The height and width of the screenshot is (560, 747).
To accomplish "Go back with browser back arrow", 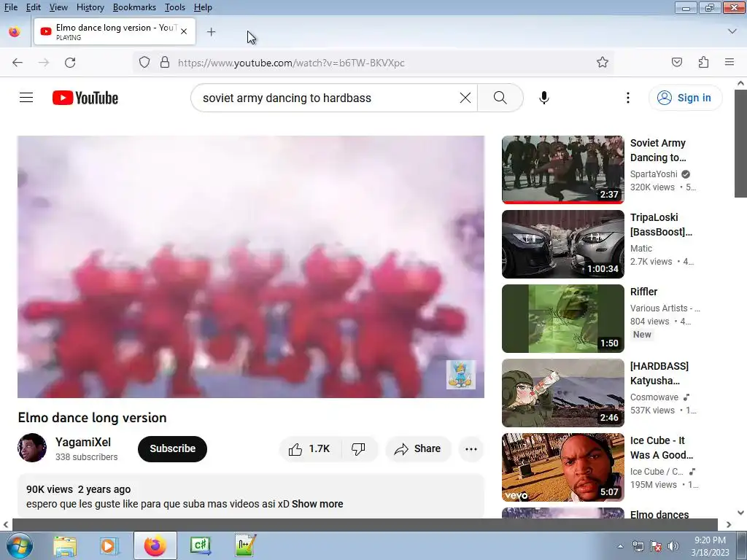I will (18, 63).
